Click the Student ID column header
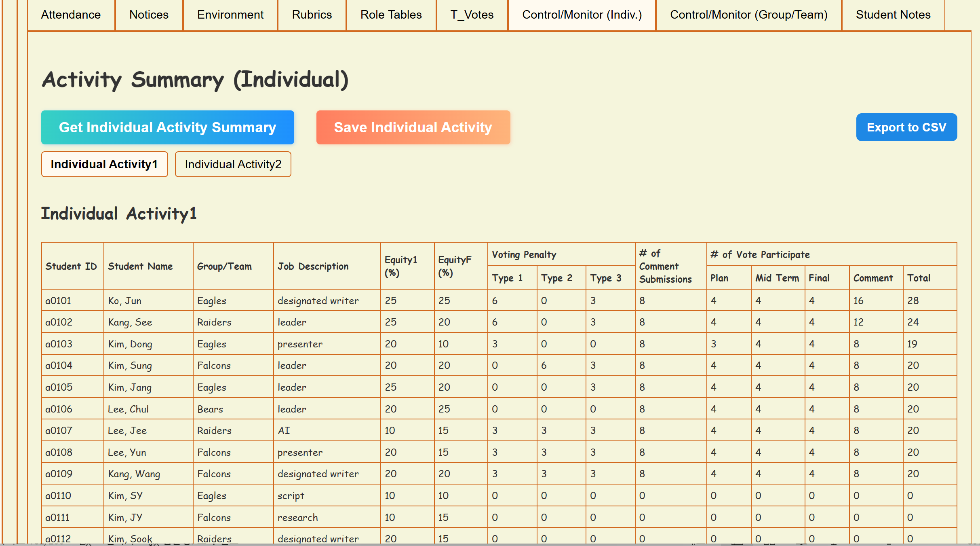Viewport: 980px width, 546px height. pos(72,266)
